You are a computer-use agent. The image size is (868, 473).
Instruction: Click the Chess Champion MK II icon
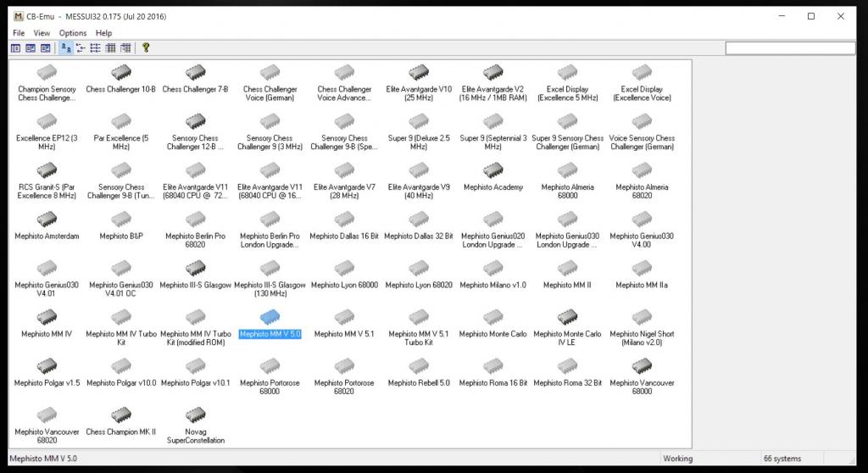(121, 415)
